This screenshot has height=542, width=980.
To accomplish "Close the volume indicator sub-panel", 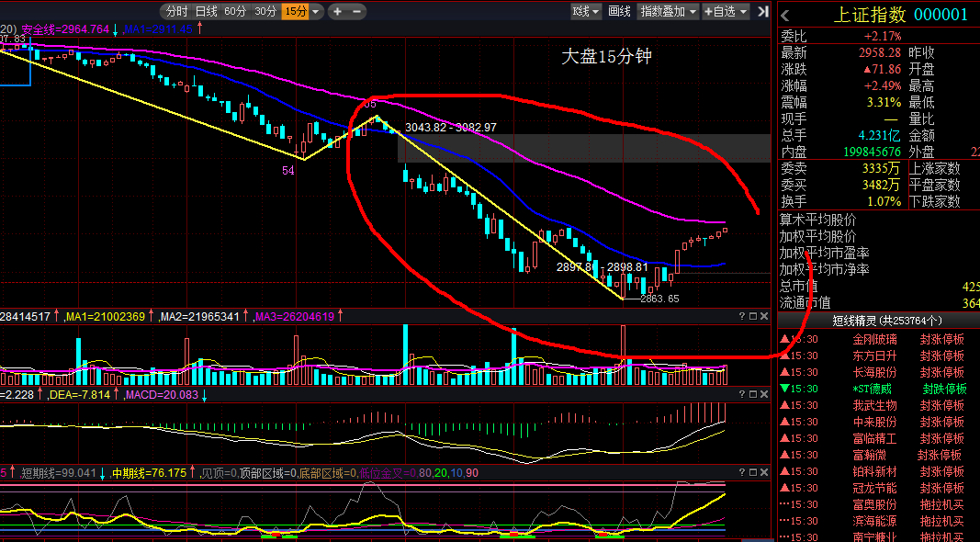I will tap(764, 316).
